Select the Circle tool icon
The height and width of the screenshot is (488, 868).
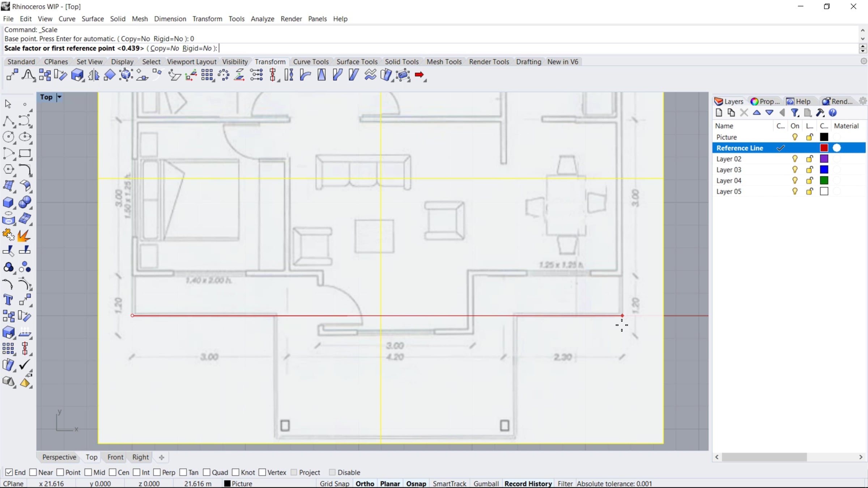pyautogui.click(x=8, y=137)
